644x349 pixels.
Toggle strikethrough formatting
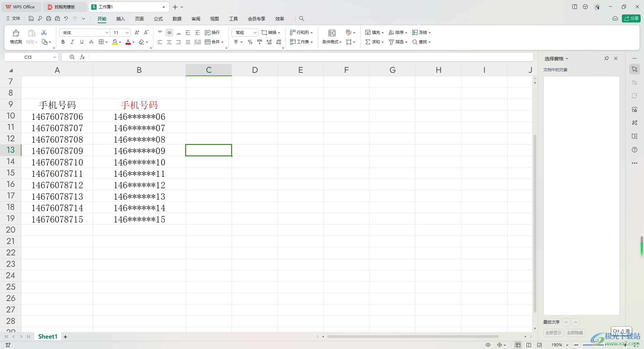point(91,42)
